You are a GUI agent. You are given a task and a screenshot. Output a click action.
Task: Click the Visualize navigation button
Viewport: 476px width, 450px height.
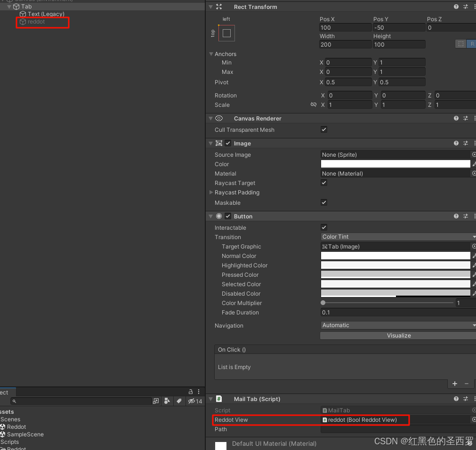pyautogui.click(x=398, y=336)
